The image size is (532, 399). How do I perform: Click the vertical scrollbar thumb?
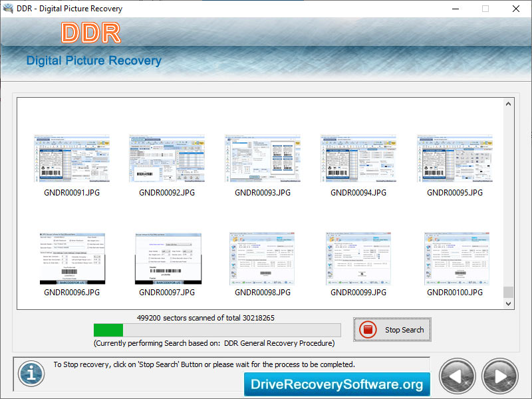click(x=508, y=292)
